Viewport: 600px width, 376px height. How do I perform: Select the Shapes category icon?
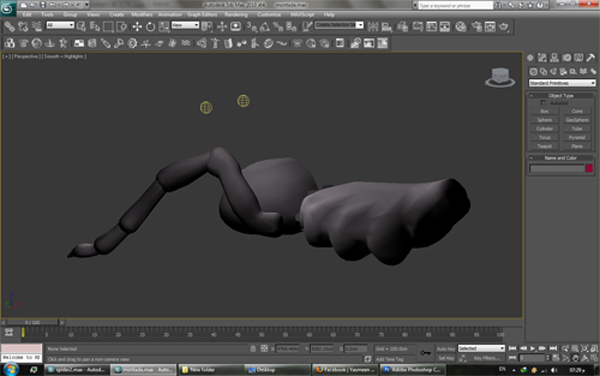point(543,72)
